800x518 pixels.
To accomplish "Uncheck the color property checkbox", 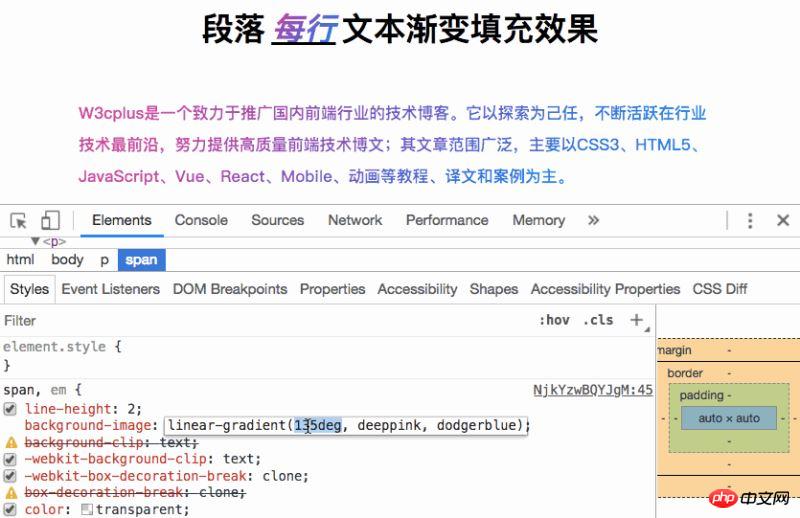I will (x=10, y=509).
